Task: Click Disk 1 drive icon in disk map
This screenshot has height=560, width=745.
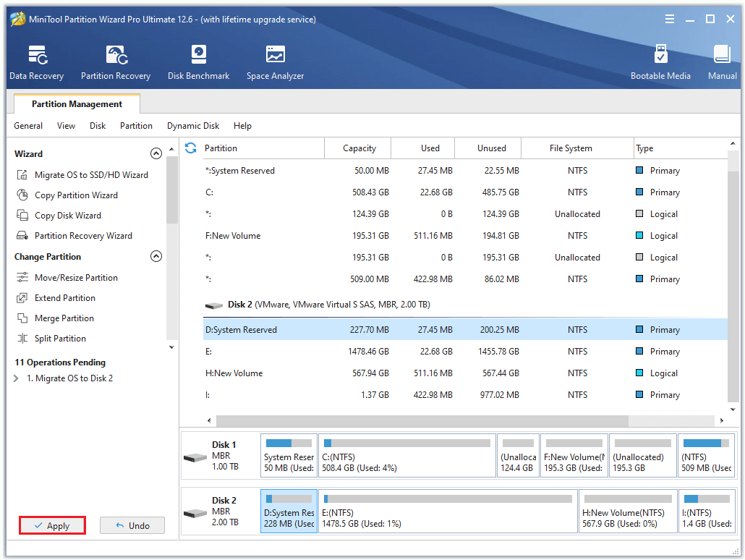Action: coord(195,458)
